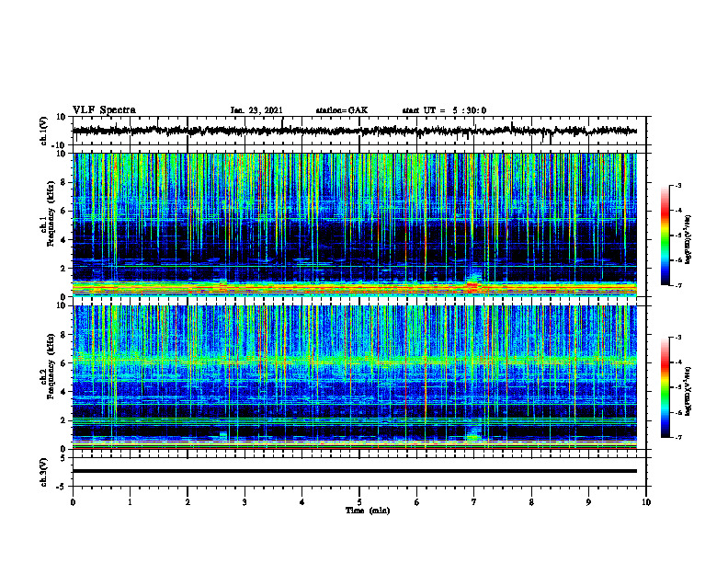The height and width of the screenshot is (563, 728).
Task: Click the ch.1 waveform trace panel
Action: click(x=358, y=131)
